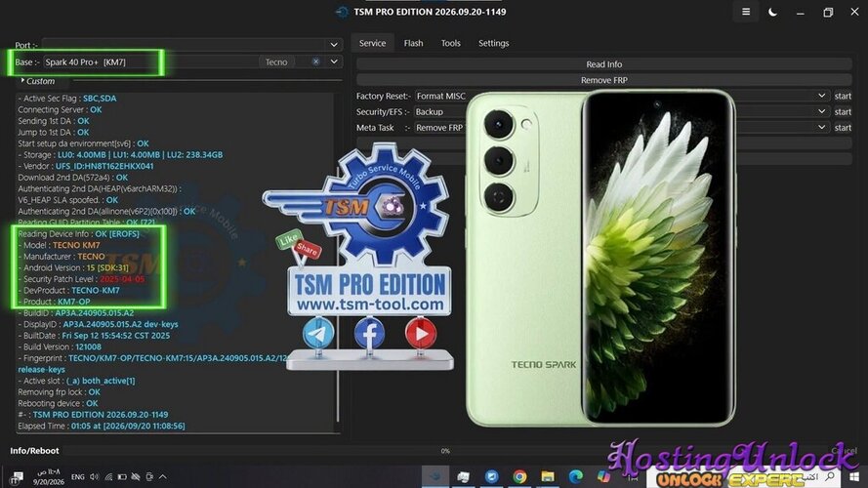
Task: Open the hamburger menu in title bar
Action: (x=746, y=12)
